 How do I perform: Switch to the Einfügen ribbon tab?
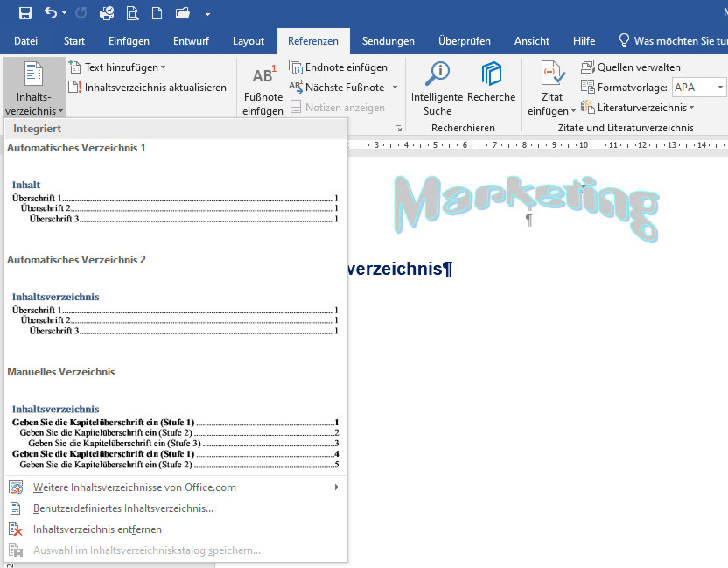tap(129, 41)
